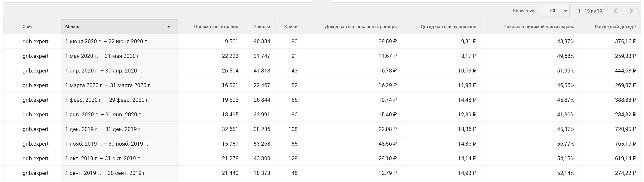Click the 1 дек. 2019 date cell
The image size is (644, 182).
tap(103, 129)
